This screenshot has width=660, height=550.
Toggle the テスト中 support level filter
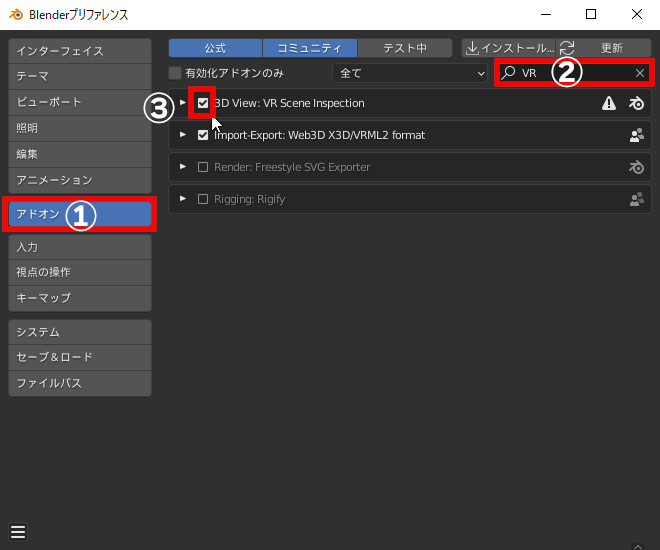tap(405, 48)
